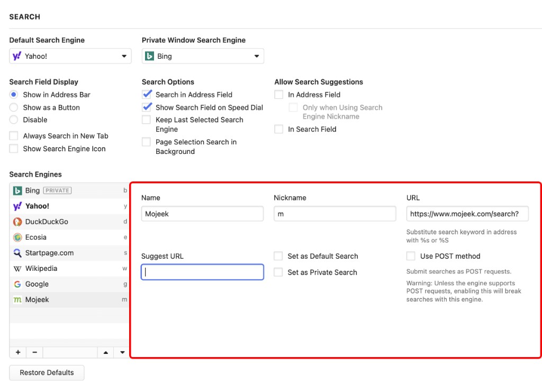
Task: Select the Disable search field option
Action: pos(14,120)
